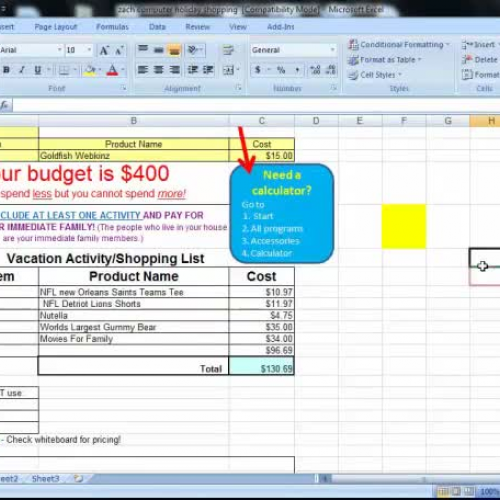500x500 pixels.
Task: Open the font size 10 dropdown
Action: pos(89,50)
